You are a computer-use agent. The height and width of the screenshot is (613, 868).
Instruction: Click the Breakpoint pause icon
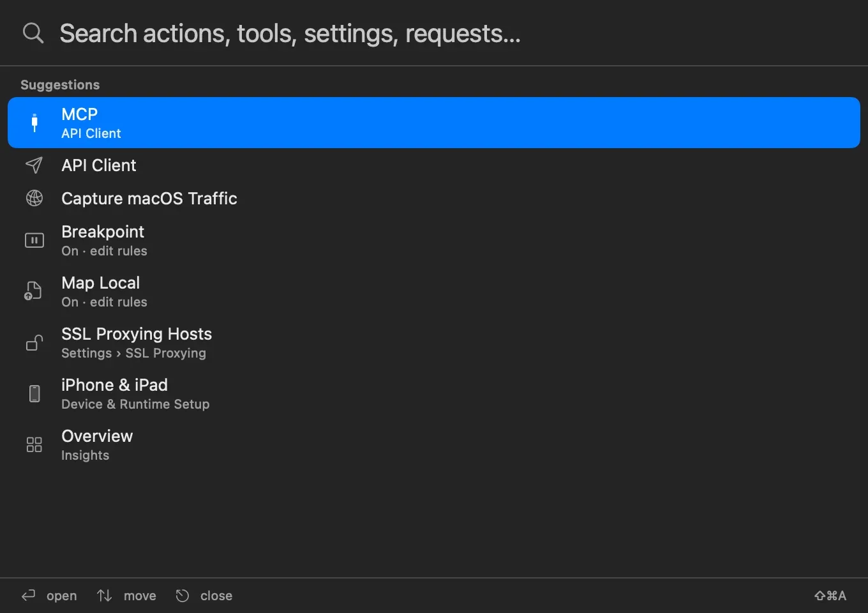coord(34,240)
